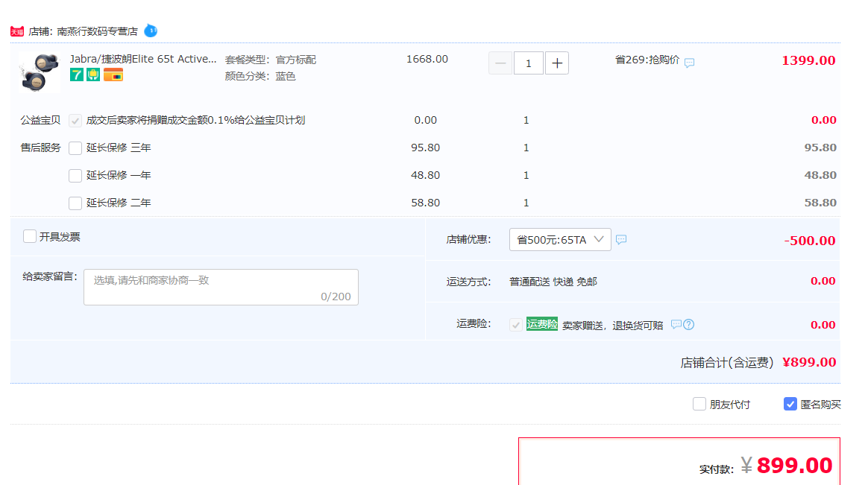Open Jabra earbuds product thumbnail
The height and width of the screenshot is (485, 868).
[40, 72]
